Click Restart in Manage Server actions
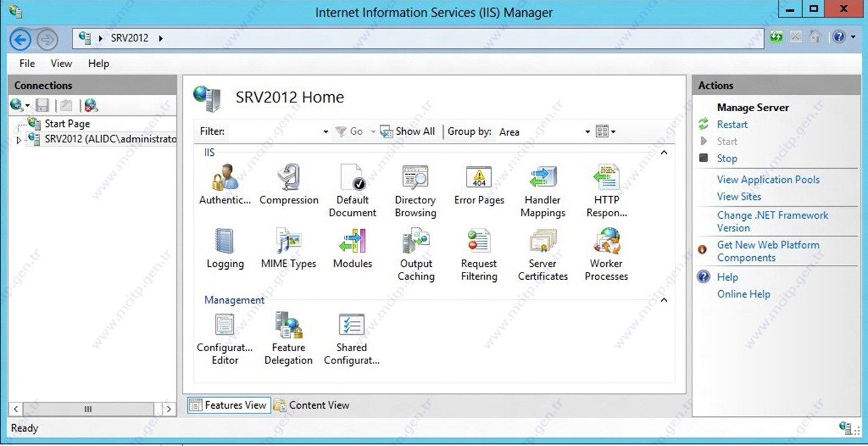 click(732, 125)
